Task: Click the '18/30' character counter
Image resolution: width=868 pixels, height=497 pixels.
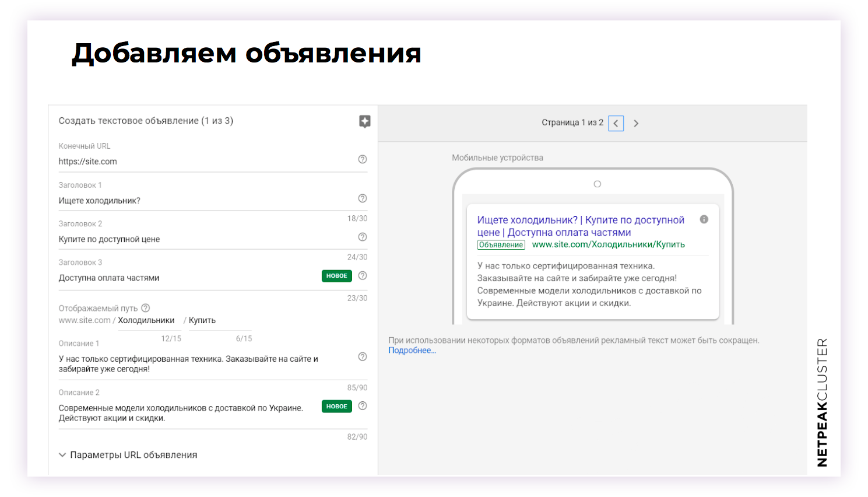Action: tap(357, 218)
